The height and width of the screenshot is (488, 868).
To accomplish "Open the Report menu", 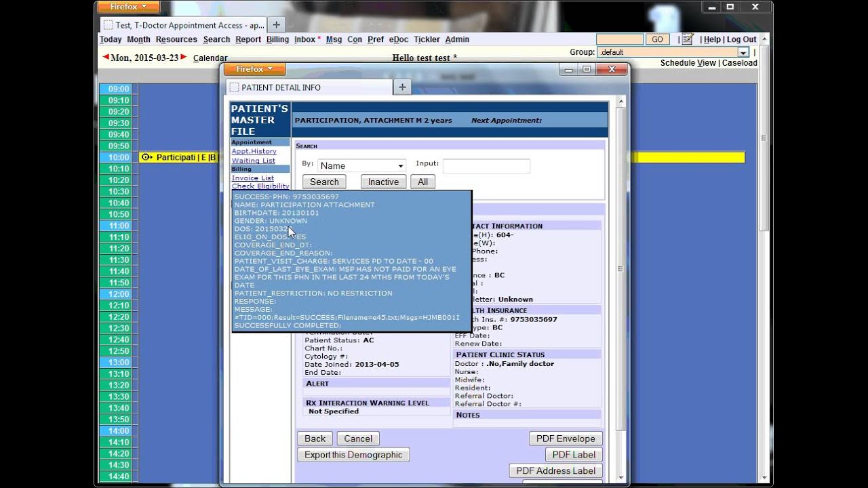I will pyautogui.click(x=248, y=39).
